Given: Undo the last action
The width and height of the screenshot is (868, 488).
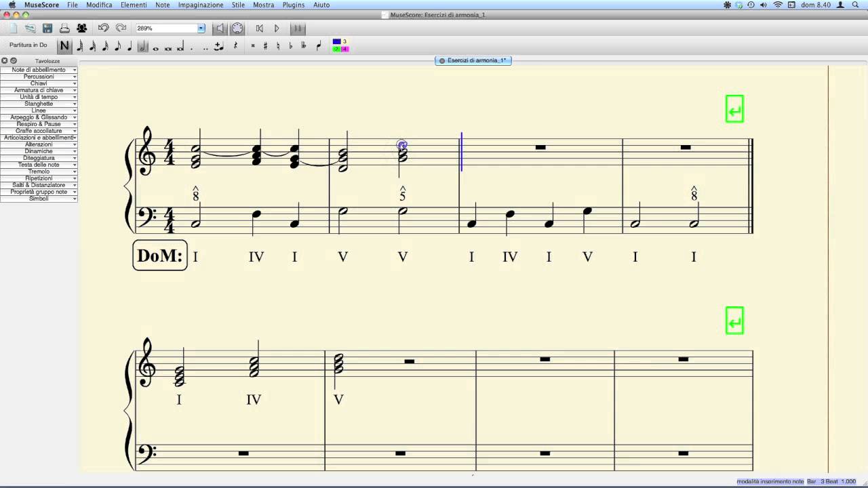Looking at the screenshot, I should (x=103, y=28).
